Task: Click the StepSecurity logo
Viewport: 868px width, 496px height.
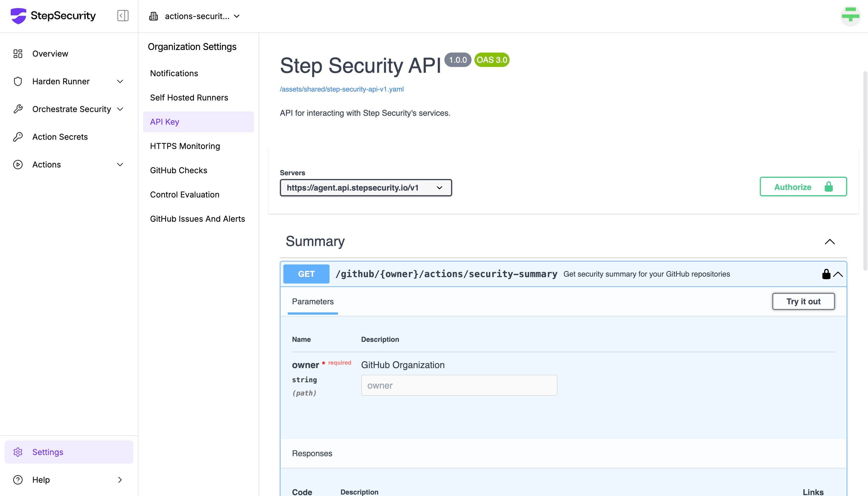Action: tap(53, 16)
